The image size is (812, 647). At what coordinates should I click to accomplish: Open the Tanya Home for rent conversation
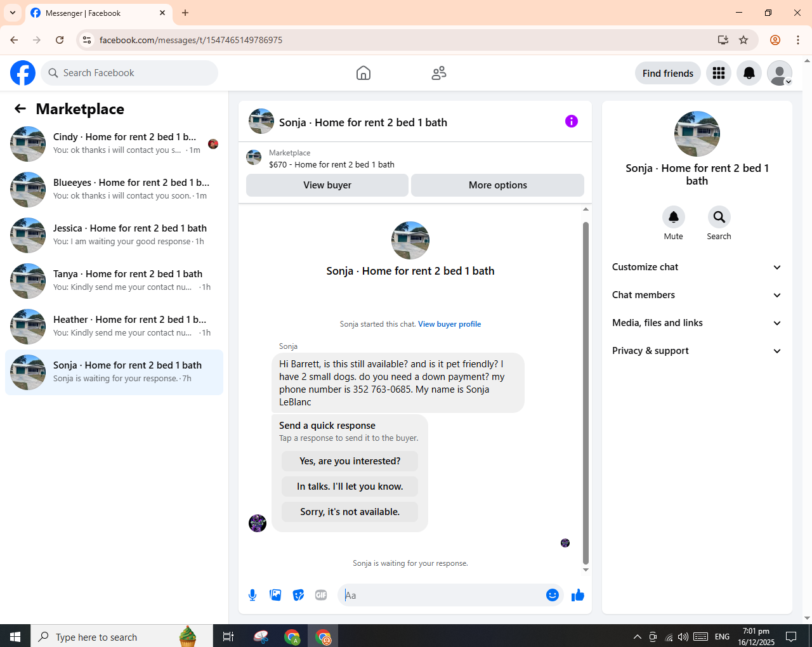click(x=114, y=280)
